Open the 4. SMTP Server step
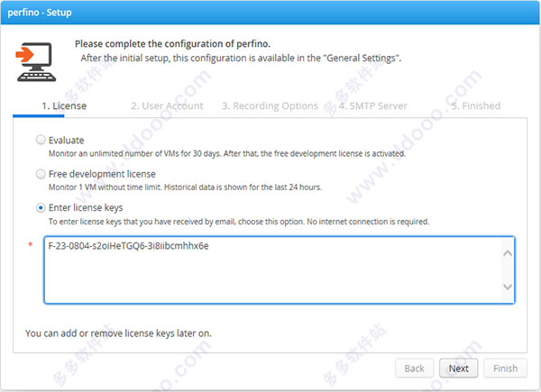 [372, 105]
